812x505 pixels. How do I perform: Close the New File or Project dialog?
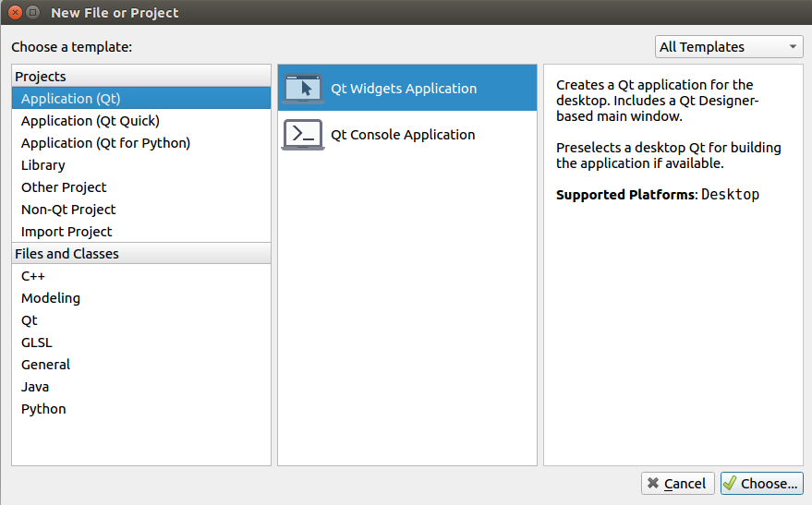coord(16,12)
